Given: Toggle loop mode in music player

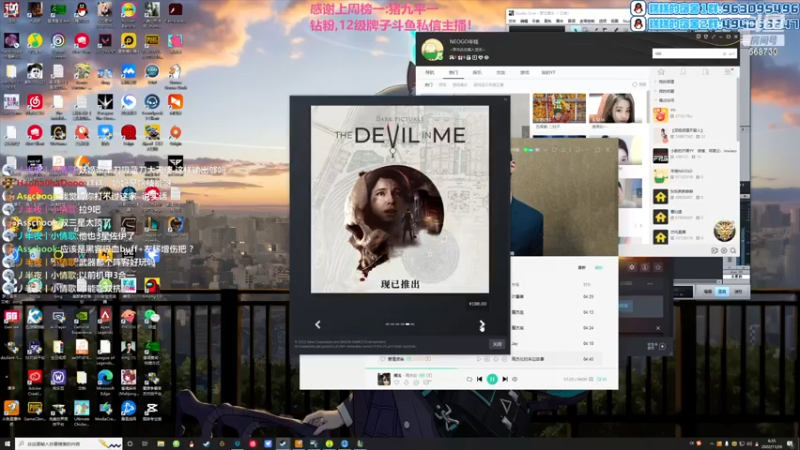Looking at the screenshot, I should [469, 379].
